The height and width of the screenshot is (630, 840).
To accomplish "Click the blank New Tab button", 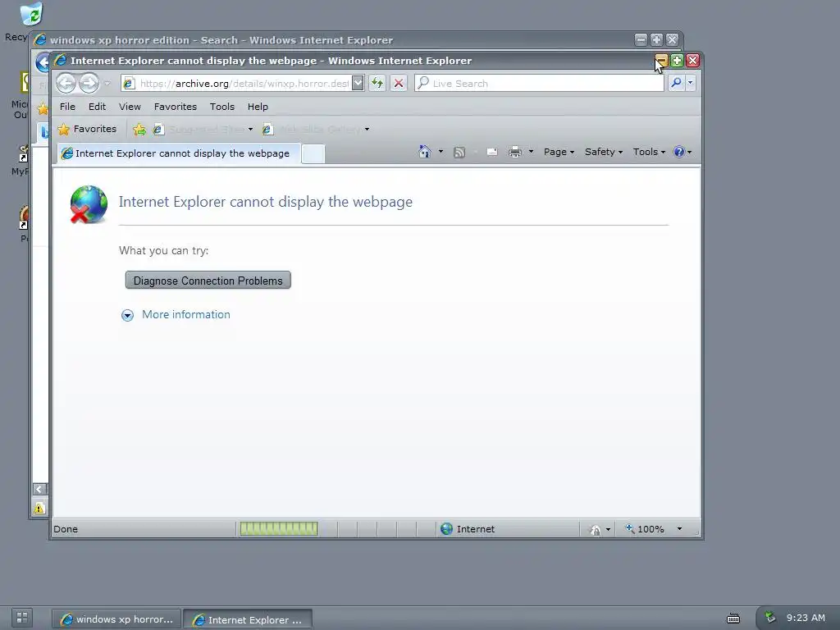I will pyautogui.click(x=313, y=153).
